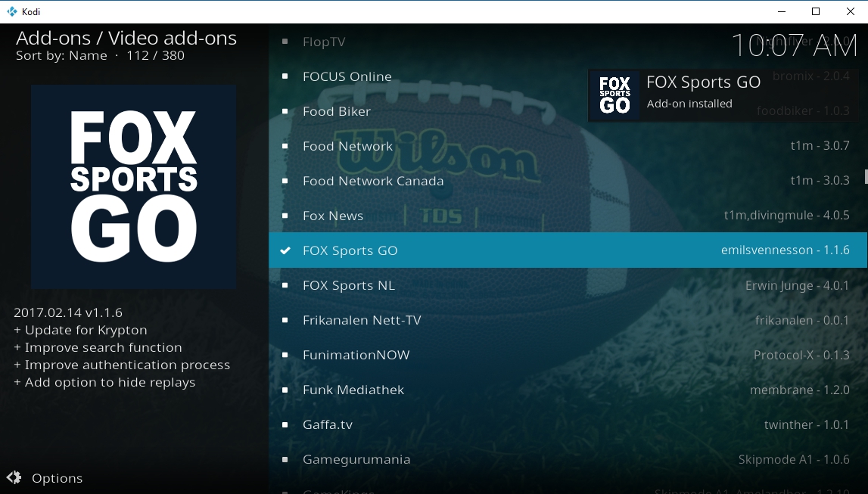Open the Gaffa.tv add-on

tap(568, 425)
